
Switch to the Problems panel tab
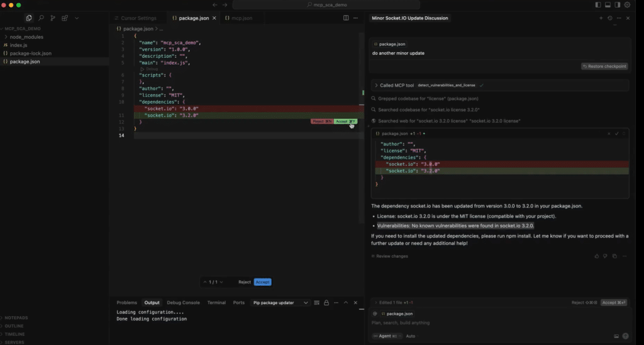[x=126, y=303]
